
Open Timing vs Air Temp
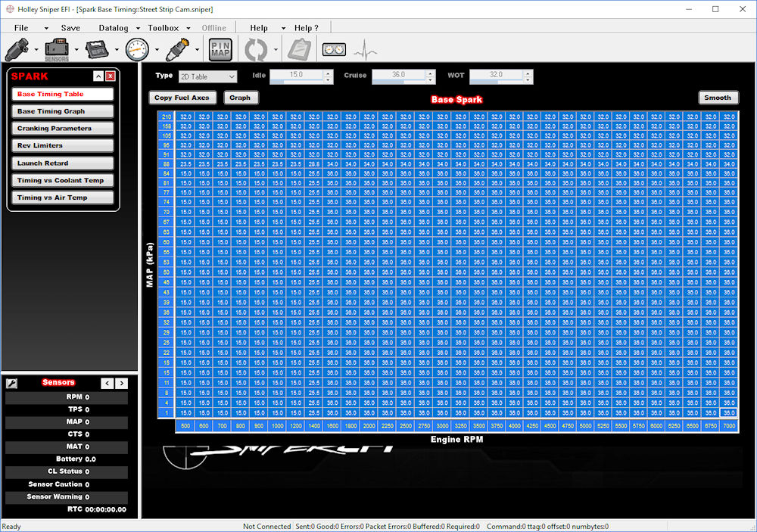point(63,198)
